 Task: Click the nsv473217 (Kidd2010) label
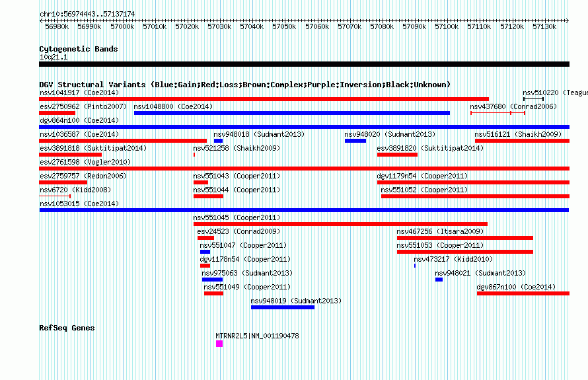(x=453, y=259)
